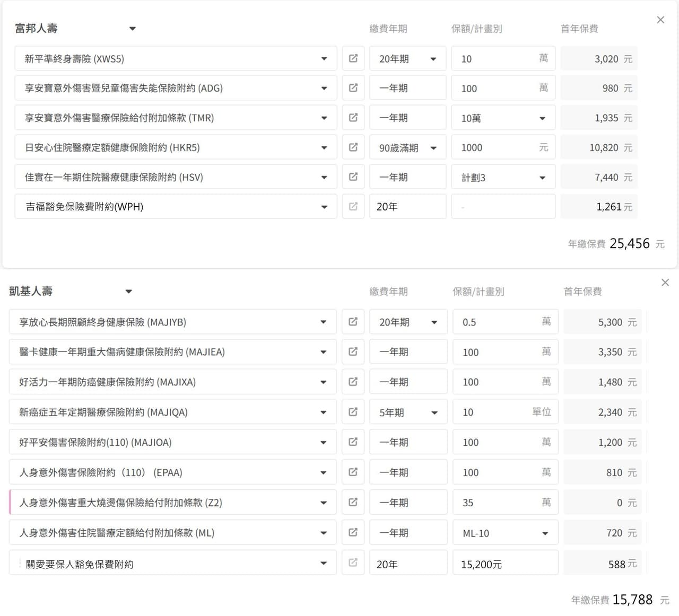Open external link for 好活力防癌 (MAJIXA)
Viewport: 679px width, 616px height.
coord(353,382)
